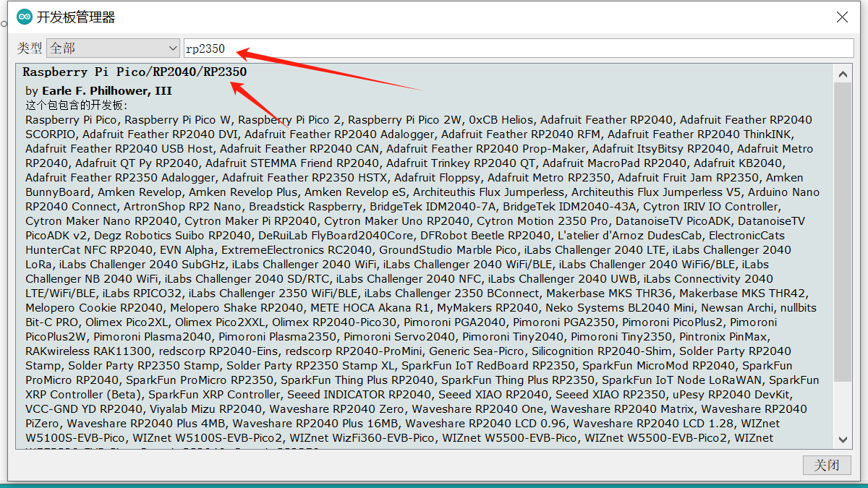Click 'WIZnet W5100S-EVB-Pico2' text
Viewport: 868px width, 488px height.
pyautogui.click(x=208, y=438)
